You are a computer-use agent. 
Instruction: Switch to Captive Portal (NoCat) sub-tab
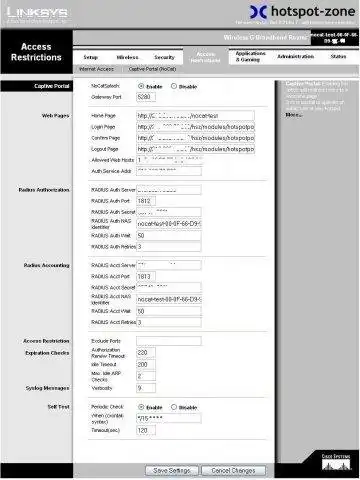[152, 69]
